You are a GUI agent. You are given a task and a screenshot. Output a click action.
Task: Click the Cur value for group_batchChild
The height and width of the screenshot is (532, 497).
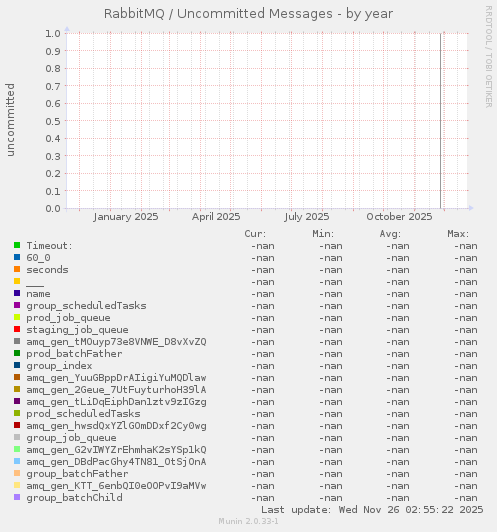263,498
